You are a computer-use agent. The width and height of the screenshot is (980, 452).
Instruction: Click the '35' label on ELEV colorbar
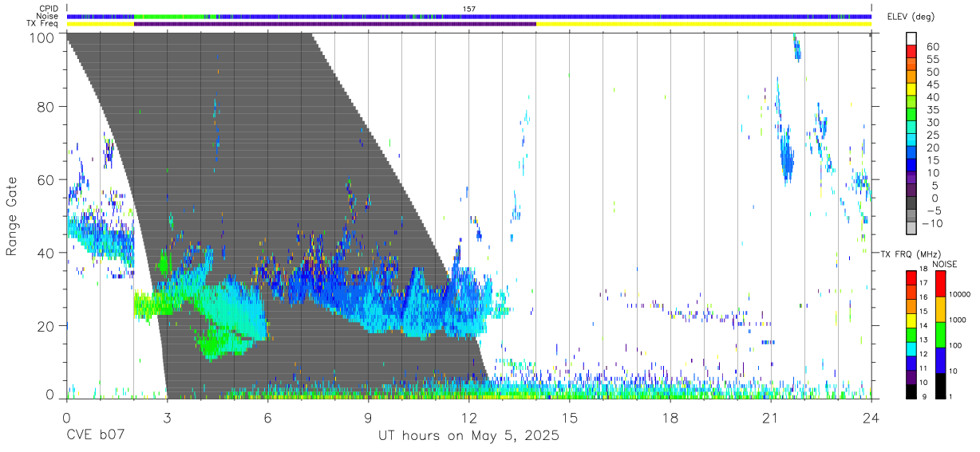[932, 110]
